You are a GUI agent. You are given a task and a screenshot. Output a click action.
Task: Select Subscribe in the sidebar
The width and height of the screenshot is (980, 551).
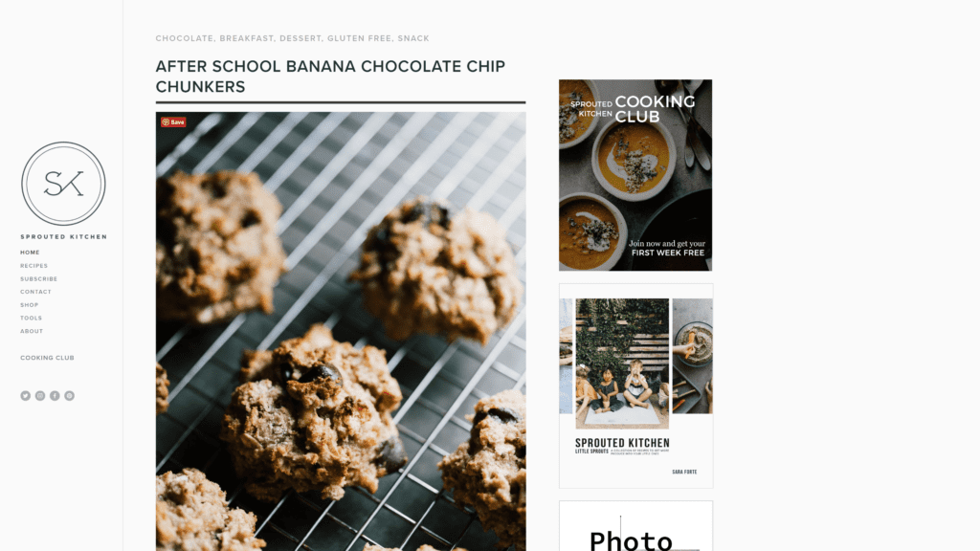[x=38, y=278]
